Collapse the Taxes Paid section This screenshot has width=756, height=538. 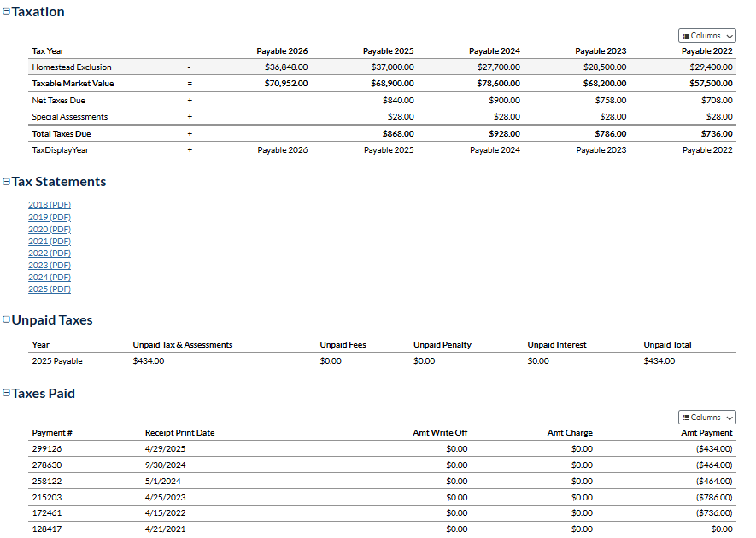click(7, 394)
